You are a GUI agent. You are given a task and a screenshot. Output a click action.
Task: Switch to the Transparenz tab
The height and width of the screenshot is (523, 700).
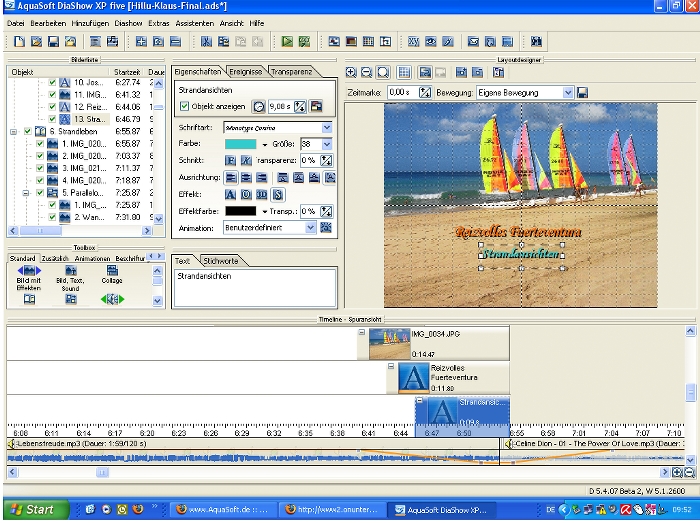click(291, 72)
